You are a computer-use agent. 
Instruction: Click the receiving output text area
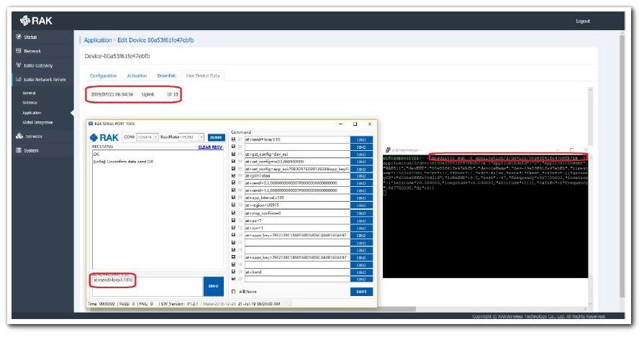point(158,209)
